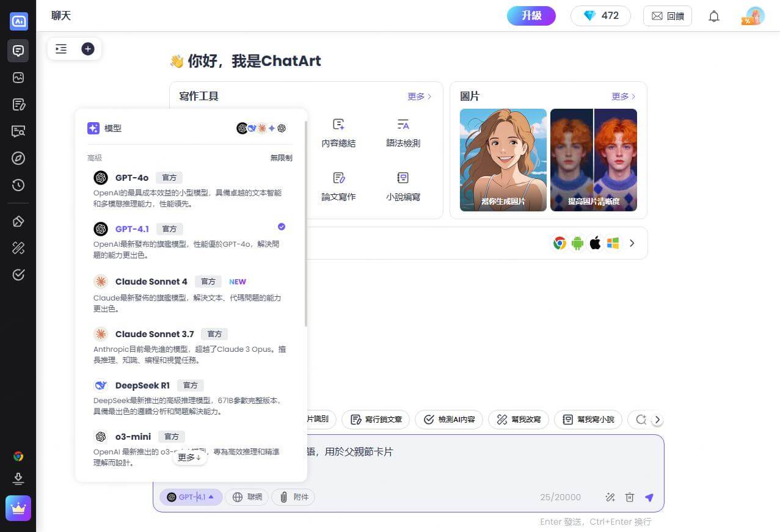Open the 提高圖片清晰度 thumbnail
Viewport: 780px width, 532px height.
(594, 160)
